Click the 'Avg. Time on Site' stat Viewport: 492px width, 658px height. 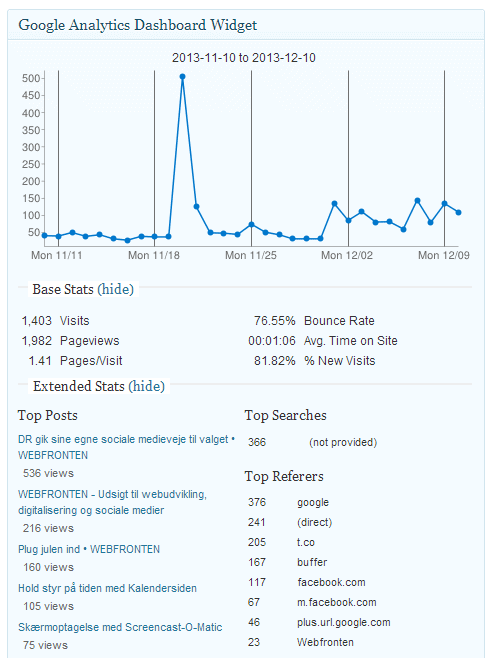pos(323,341)
